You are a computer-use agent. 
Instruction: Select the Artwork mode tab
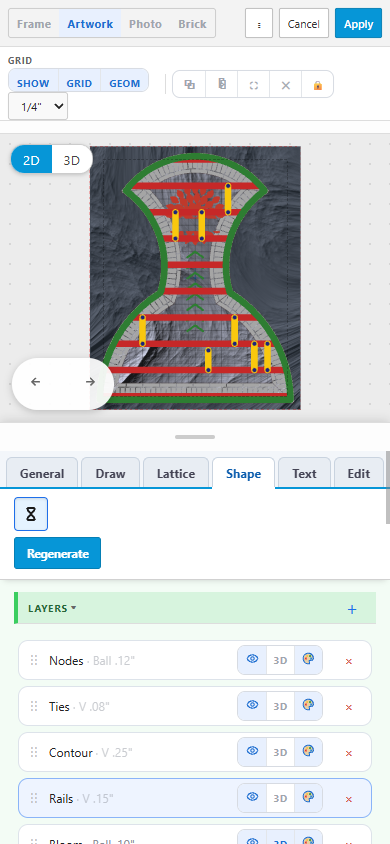90,24
